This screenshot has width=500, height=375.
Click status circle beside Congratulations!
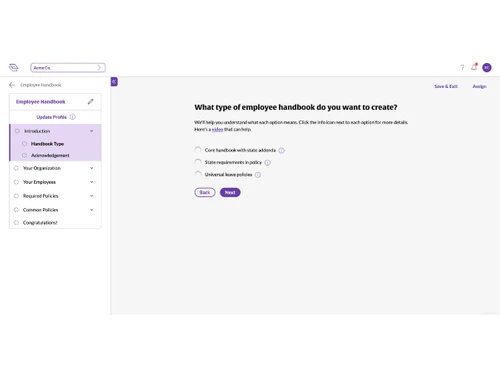[x=16, y=222]
